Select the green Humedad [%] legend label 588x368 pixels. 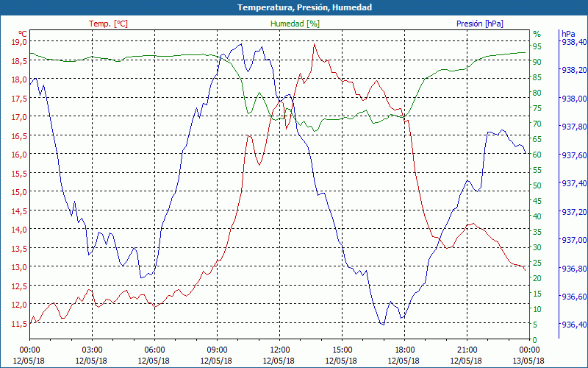(295, 24)
